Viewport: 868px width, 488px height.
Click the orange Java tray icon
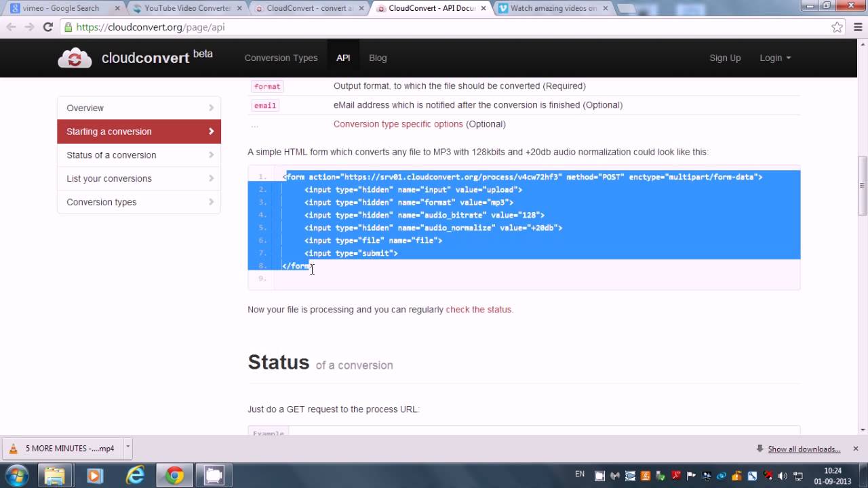(646, 476)
